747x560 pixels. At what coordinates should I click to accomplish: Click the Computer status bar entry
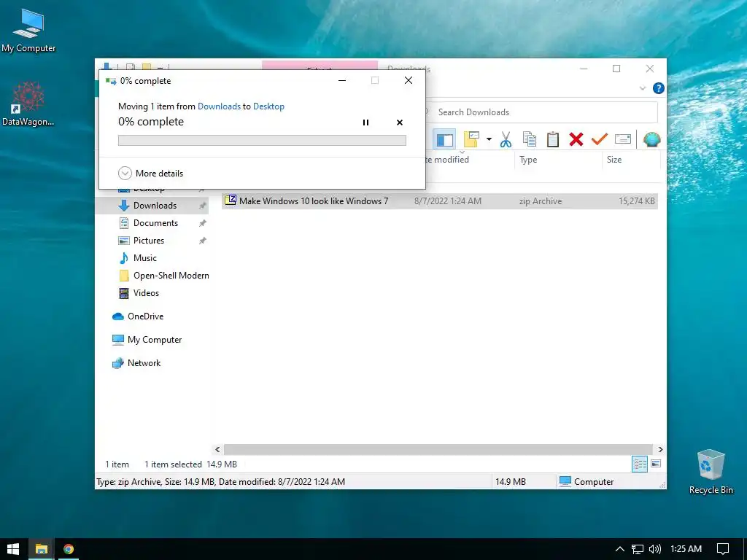[587, 481]
